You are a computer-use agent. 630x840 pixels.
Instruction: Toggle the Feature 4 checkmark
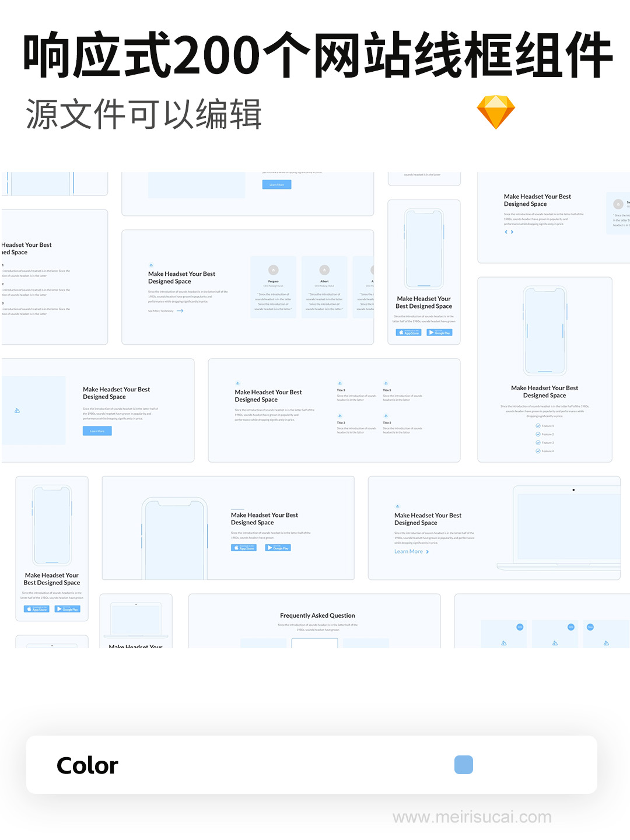point(538,451)
